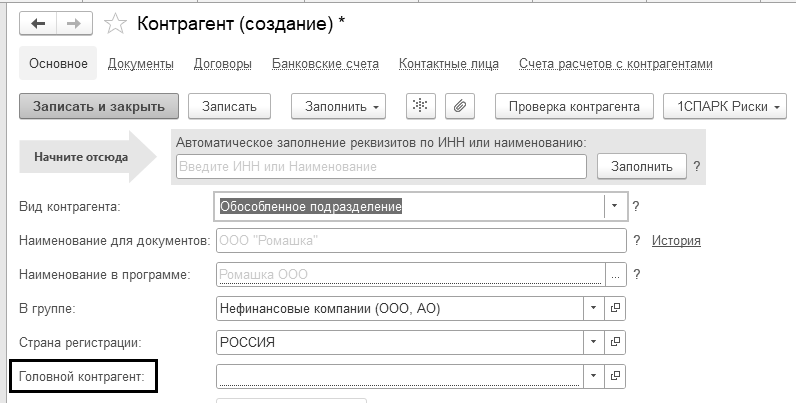The image size is (796, 403).
Task: Expand the В группе dropdown list
Action: coord(594,309)
